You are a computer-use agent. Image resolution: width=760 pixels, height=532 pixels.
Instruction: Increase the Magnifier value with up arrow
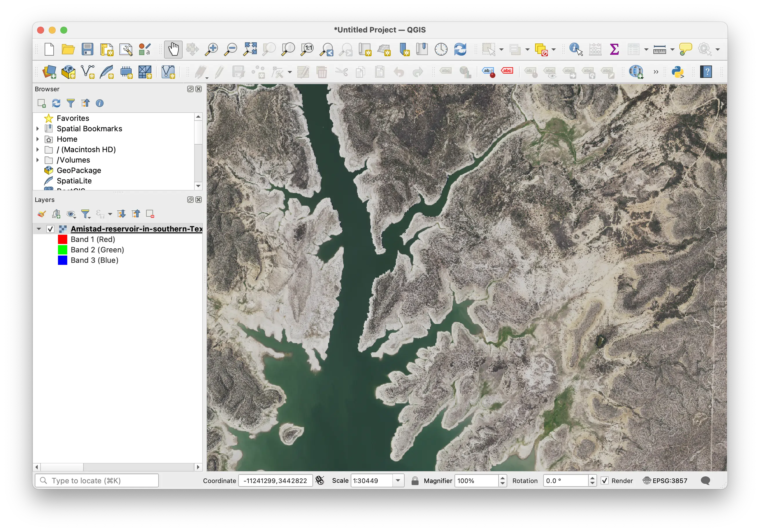503,478
